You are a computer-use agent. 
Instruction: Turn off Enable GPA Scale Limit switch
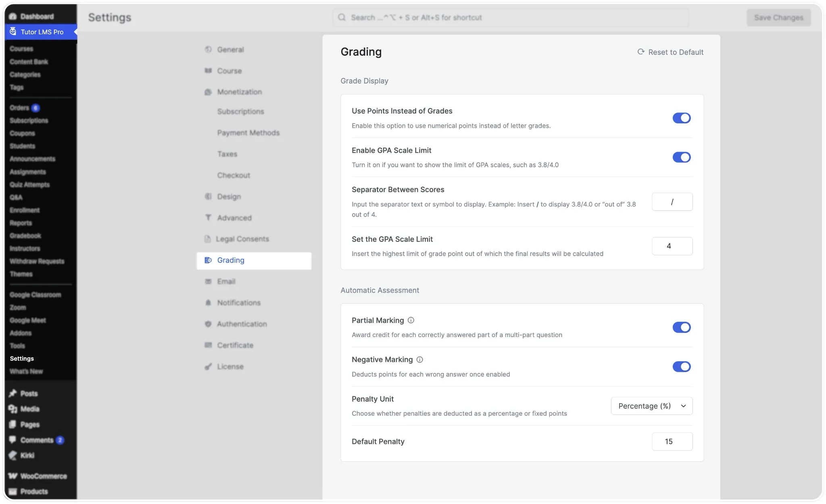pyautogui.click(x=682, y=157)
